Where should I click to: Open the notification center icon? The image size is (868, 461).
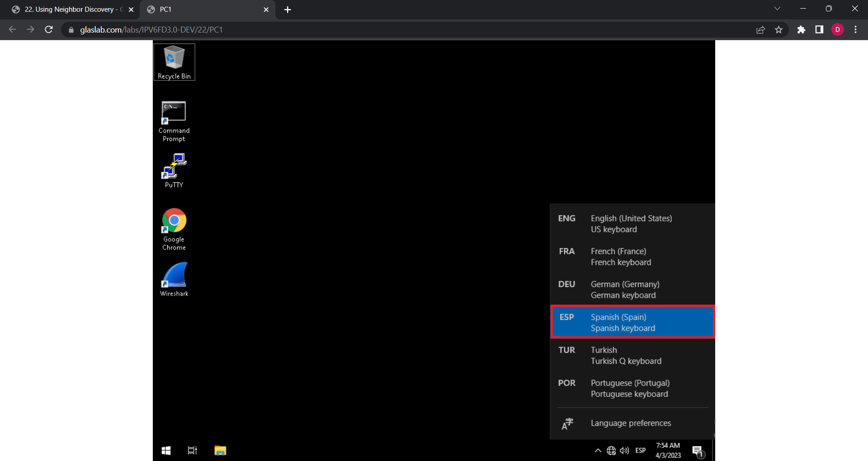698,451
